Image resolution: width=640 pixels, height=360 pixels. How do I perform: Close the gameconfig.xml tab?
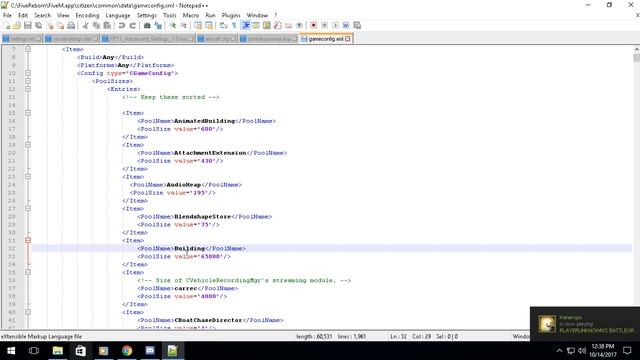(348, 39)
